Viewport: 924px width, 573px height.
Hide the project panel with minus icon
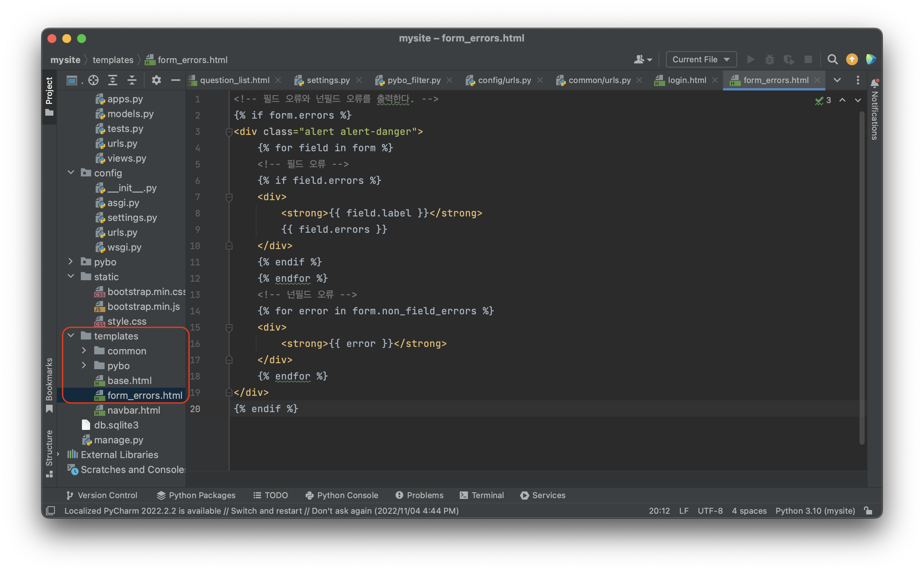coord(175,80)
